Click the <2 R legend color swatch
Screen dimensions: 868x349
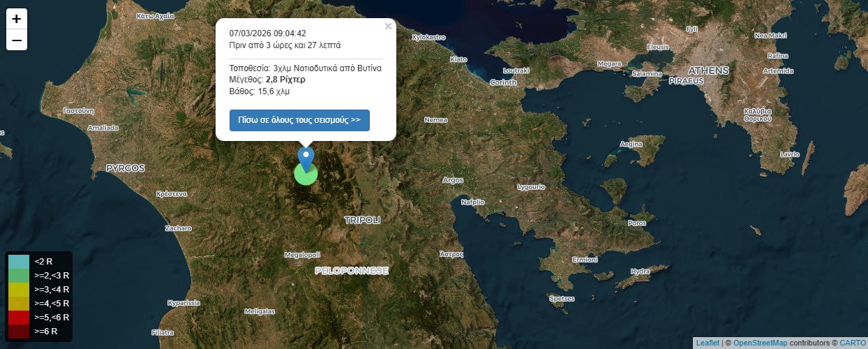19,262
